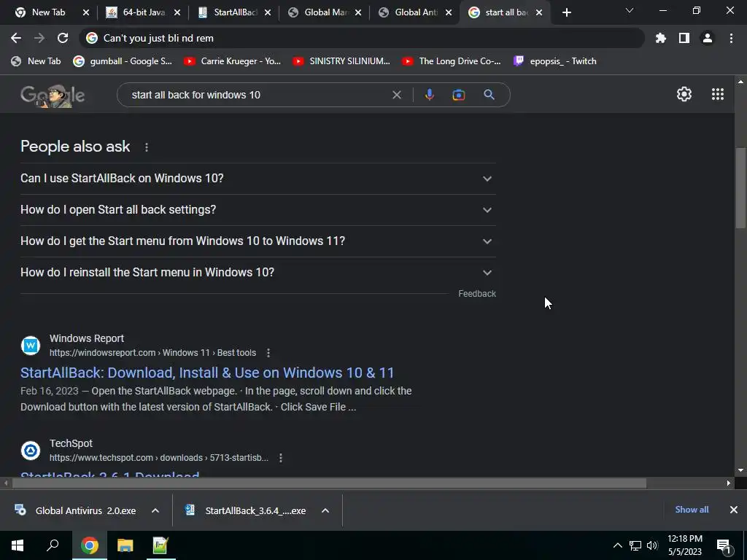Open Windows Start menu
Viewport: 747px width, 560px height.
click(x=18, y=545)
